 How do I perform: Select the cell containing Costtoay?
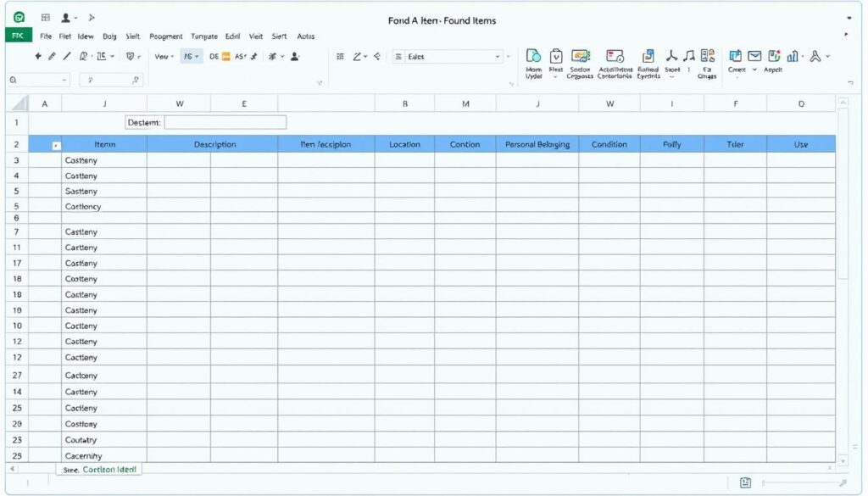click(x=104, y=423)
